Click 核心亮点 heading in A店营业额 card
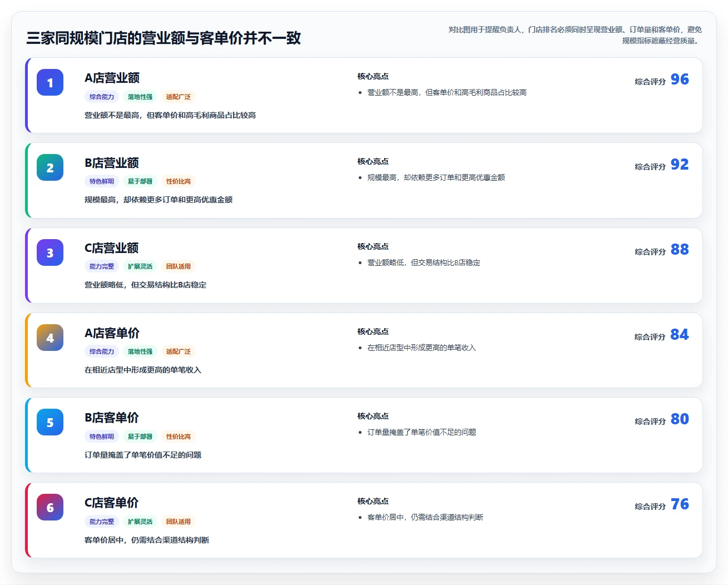Viewport: 728px width, 585px height. (x=373, y=76)
